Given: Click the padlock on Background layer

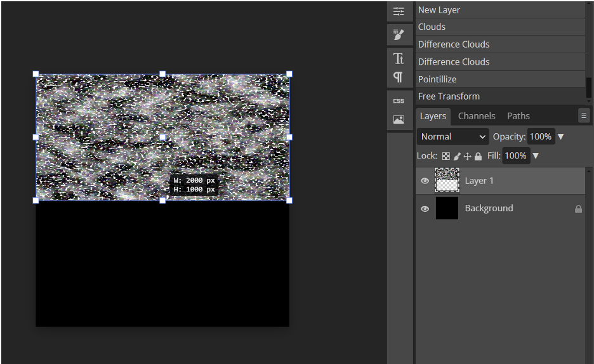Looking at the screenshot, I should (x=578, y=209).
